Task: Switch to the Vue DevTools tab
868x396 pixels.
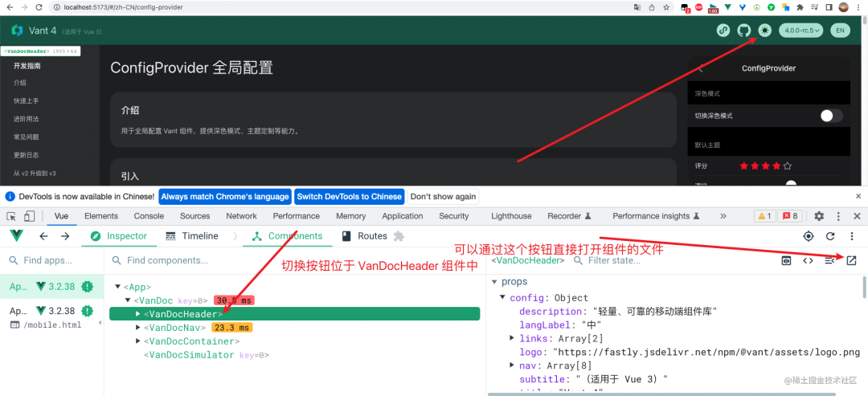Action: click(x=61, y=216)
